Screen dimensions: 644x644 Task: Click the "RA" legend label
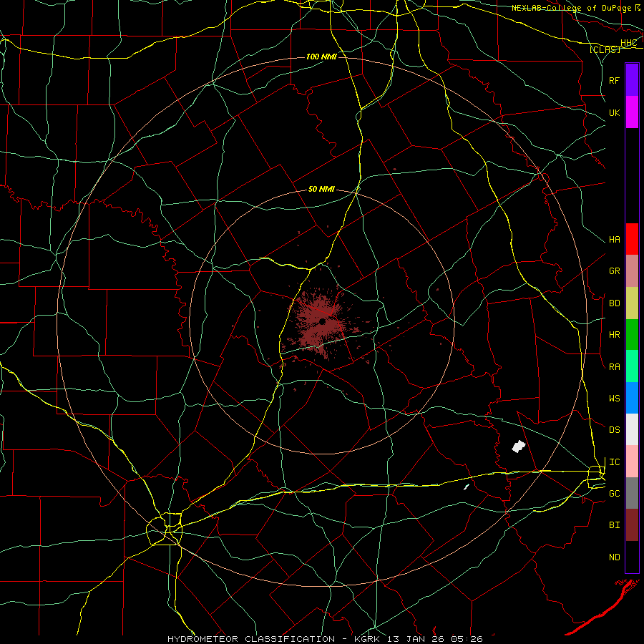tap(614, 367)
